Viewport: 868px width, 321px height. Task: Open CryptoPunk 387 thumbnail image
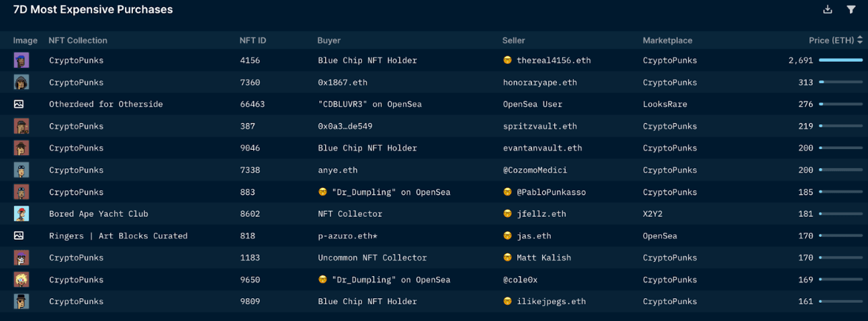point(21,126)
